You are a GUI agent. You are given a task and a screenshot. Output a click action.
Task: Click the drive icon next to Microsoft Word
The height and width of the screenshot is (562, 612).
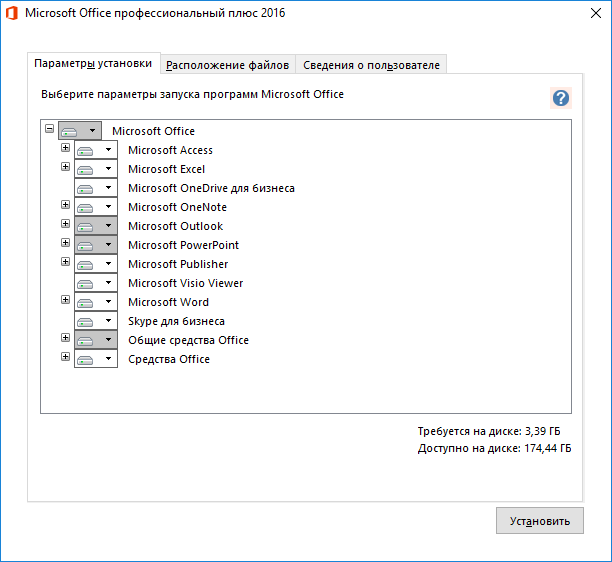[x=86, y=302]
